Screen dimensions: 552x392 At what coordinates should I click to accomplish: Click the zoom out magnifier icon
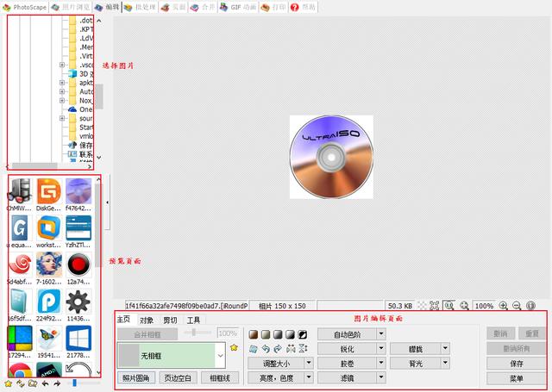click(x=517, y=306)
